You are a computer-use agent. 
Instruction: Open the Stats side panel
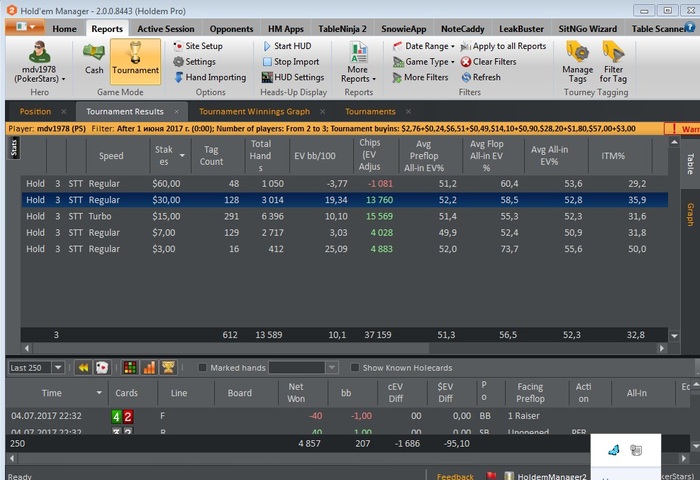click(13, 148)
